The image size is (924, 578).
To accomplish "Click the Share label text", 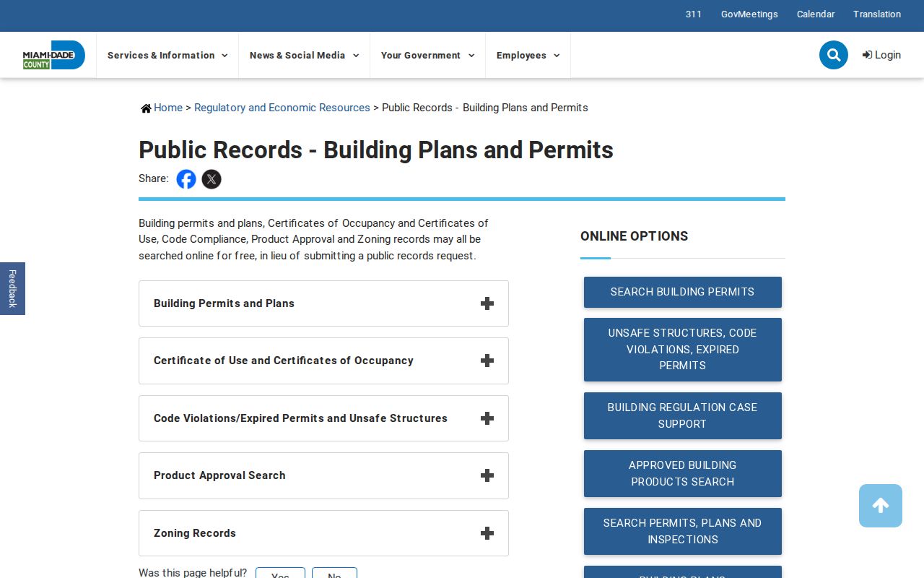I will (x=154, y=178).
